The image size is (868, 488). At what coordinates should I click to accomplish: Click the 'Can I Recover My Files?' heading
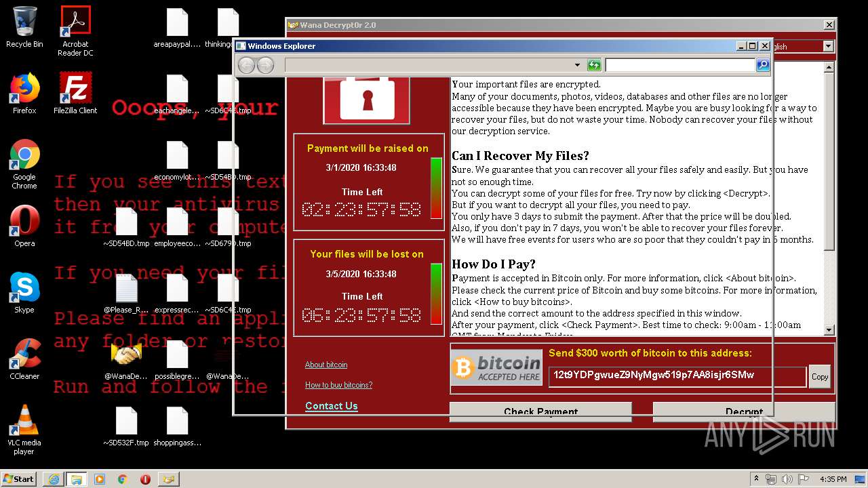520,156
